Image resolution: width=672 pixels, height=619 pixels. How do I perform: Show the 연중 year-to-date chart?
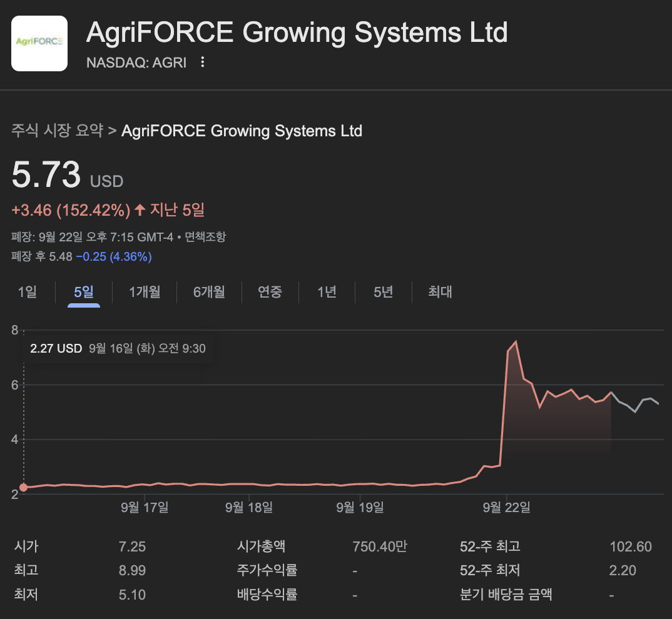270,292
